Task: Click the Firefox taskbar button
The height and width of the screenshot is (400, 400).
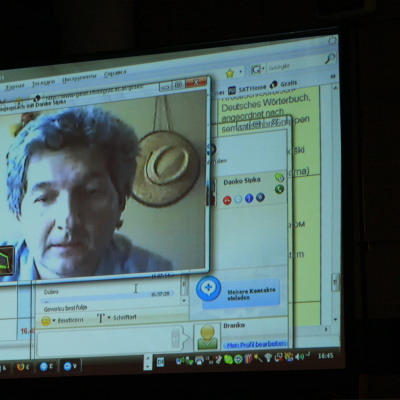Action: coord(23,367)
